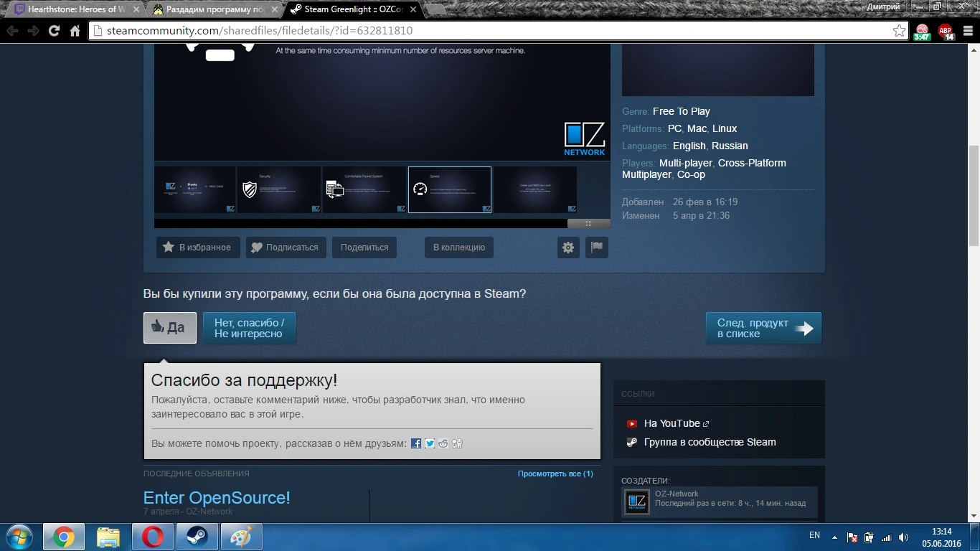
Task: Add item to favorites with В избранное
Action: pyautogui.click(x=198, y=248)
